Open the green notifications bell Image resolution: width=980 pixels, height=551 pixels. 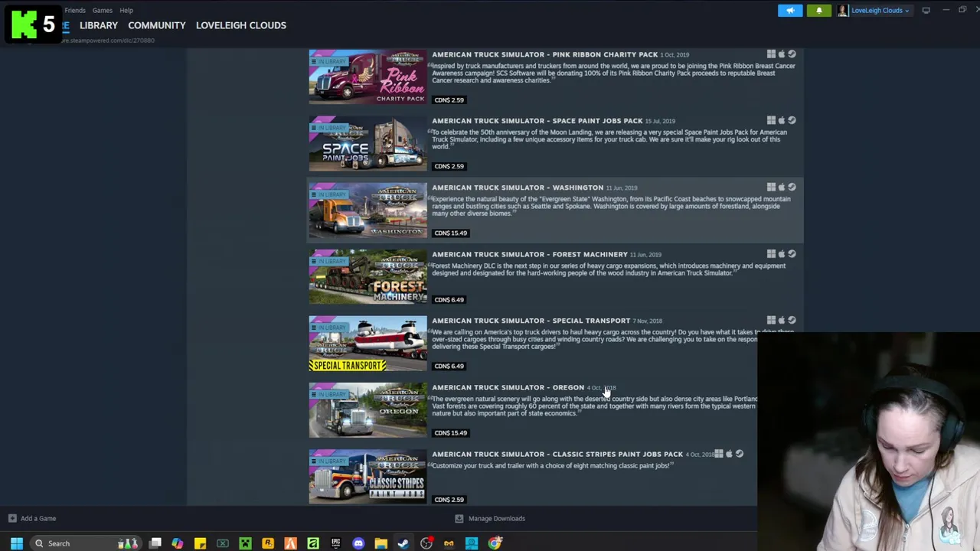pos(818,11)
